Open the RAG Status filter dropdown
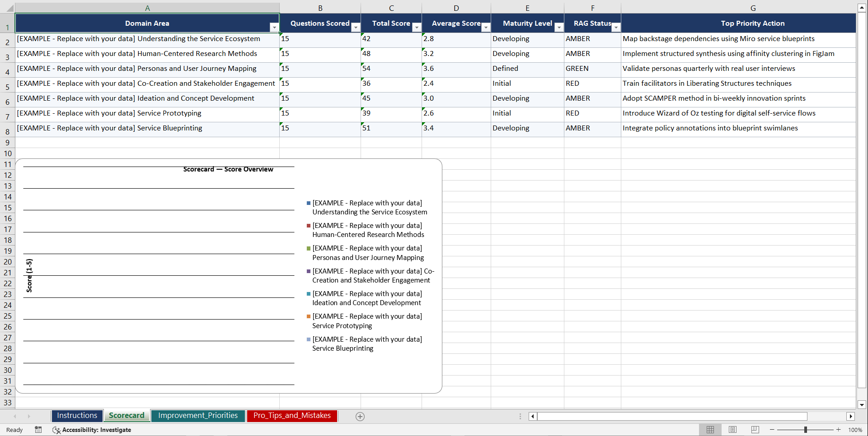 point(616,28)
